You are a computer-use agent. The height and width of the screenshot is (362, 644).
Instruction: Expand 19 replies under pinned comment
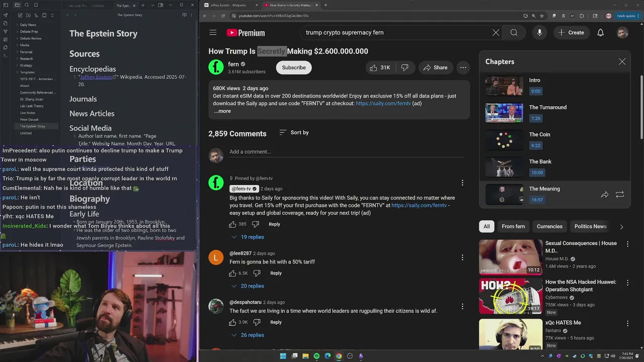248,237
